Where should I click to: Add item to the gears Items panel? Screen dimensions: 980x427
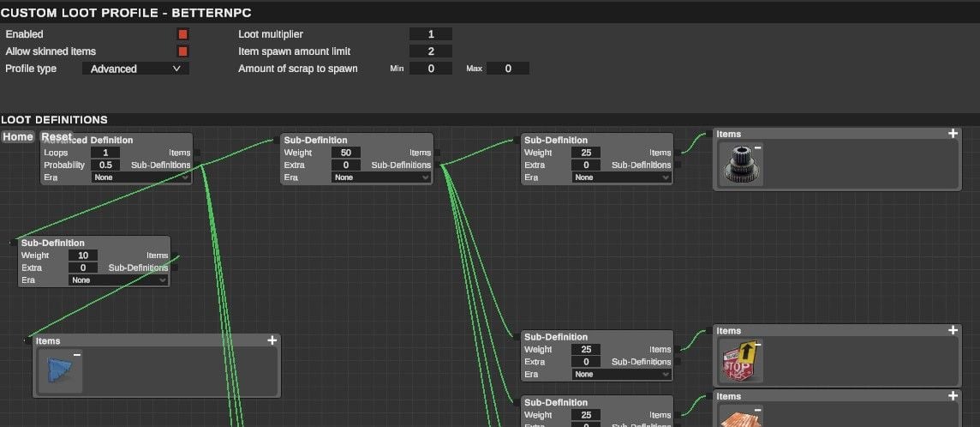tap(953, 134)
